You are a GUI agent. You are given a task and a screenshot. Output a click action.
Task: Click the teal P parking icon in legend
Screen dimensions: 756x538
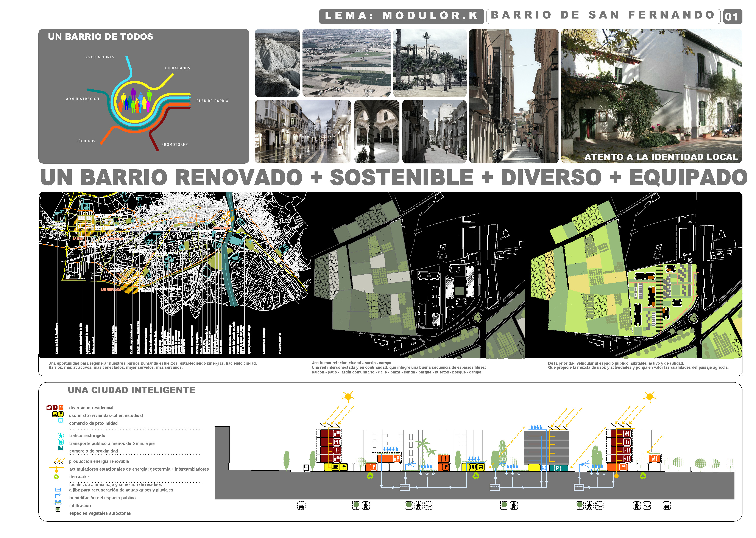click(x=61, y=448)
